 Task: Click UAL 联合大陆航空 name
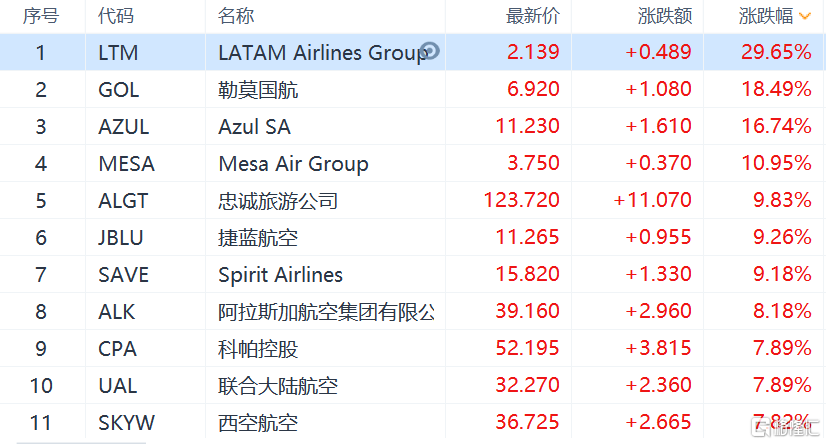point(278,386)
